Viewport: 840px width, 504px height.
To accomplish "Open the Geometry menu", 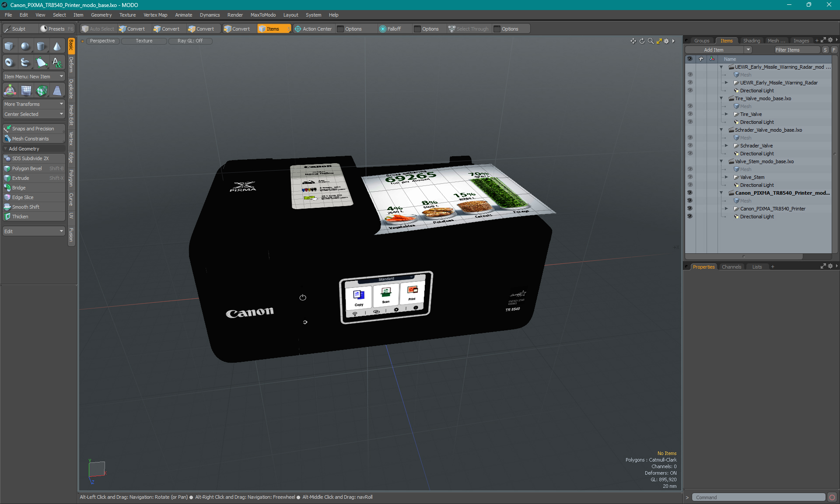I will coord(101,15).
